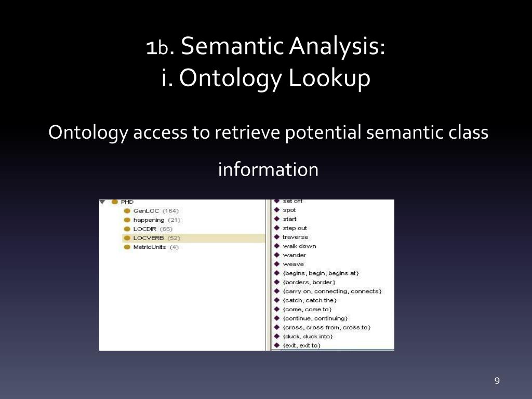Select LOCVERB (52) class
The image size is (532, 399).
pos(156,238)
